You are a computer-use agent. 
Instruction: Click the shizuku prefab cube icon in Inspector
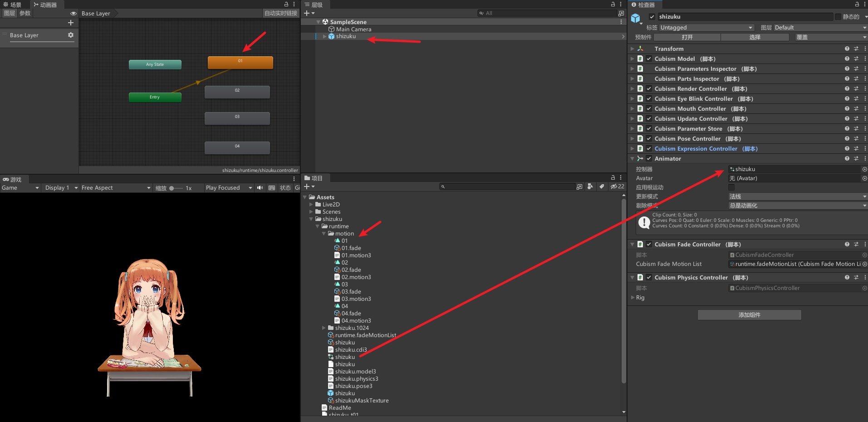(x=636, y=18)
